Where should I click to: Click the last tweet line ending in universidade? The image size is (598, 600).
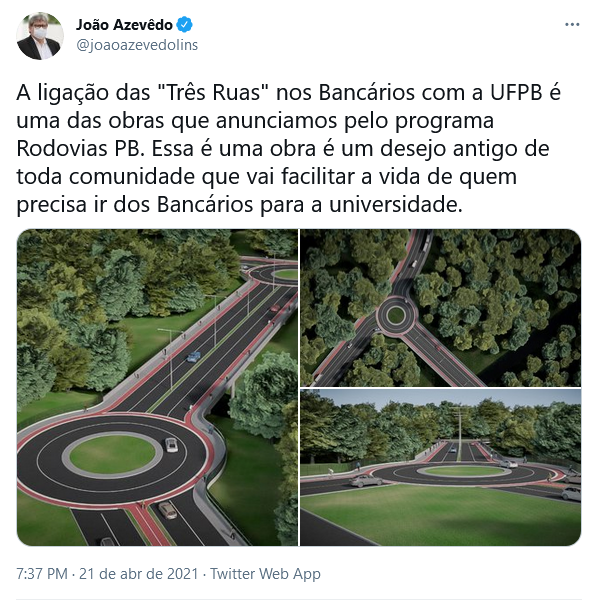(240, 205)
